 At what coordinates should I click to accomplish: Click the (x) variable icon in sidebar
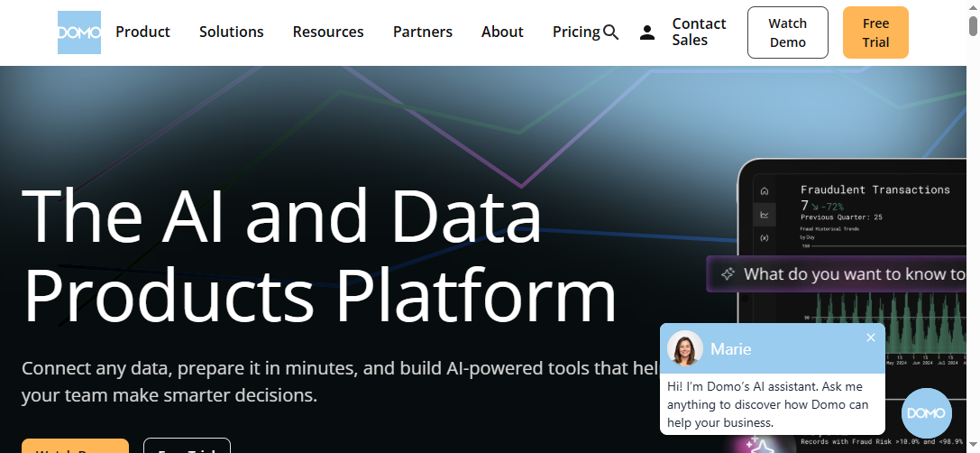click(765, 237)
